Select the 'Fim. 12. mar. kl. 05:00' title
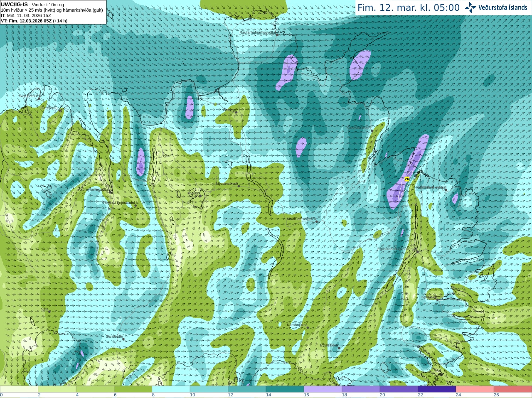This screenshot has height=398, width=532. (409, 8)
